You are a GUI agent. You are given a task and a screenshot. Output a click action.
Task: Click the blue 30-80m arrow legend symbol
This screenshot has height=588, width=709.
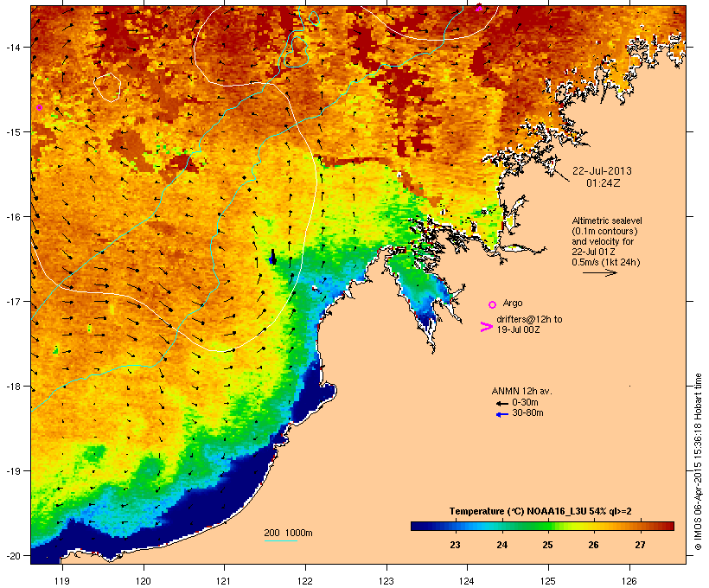501,414
